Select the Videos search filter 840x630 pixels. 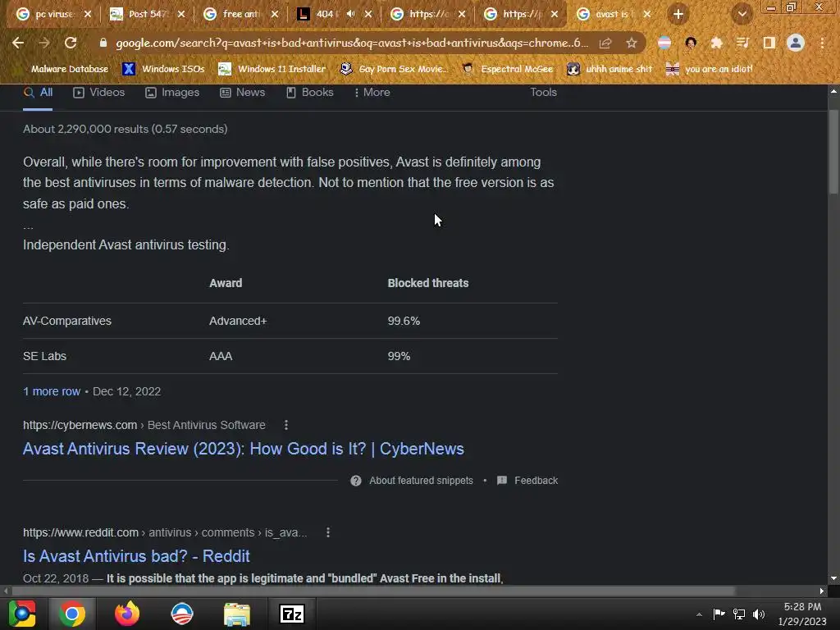pos(99,92)
